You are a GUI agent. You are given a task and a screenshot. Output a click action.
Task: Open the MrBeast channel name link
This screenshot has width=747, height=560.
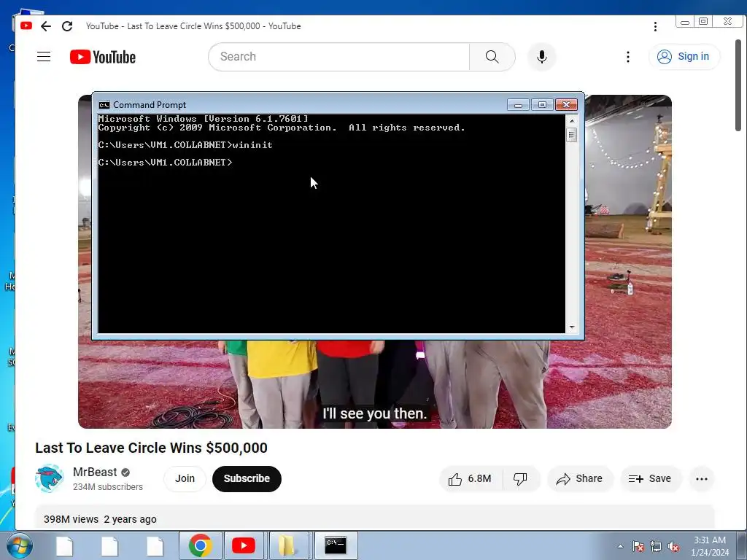95,472
